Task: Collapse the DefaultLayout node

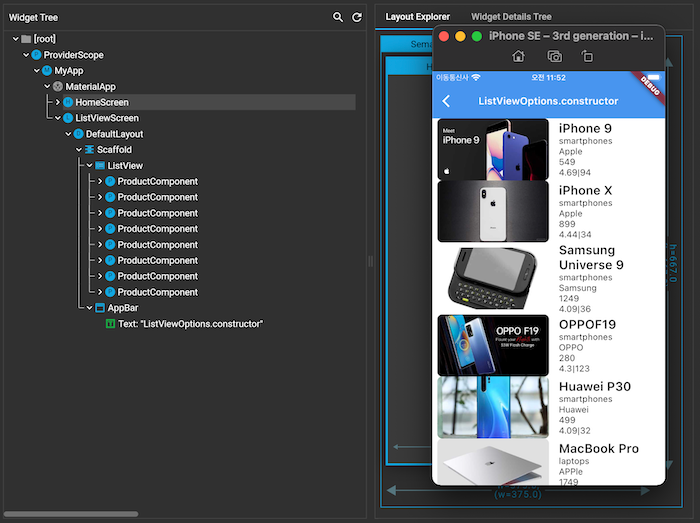Action: (x=68, y=134)
